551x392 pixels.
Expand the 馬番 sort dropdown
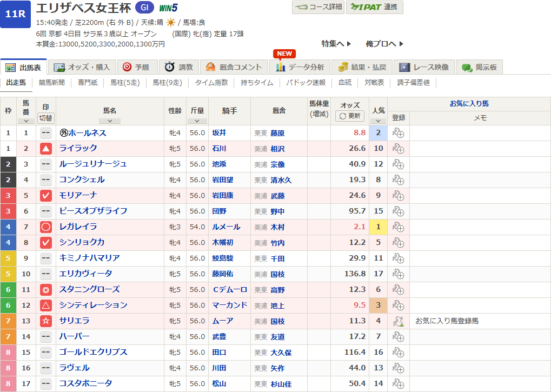(x=26, y=121)
